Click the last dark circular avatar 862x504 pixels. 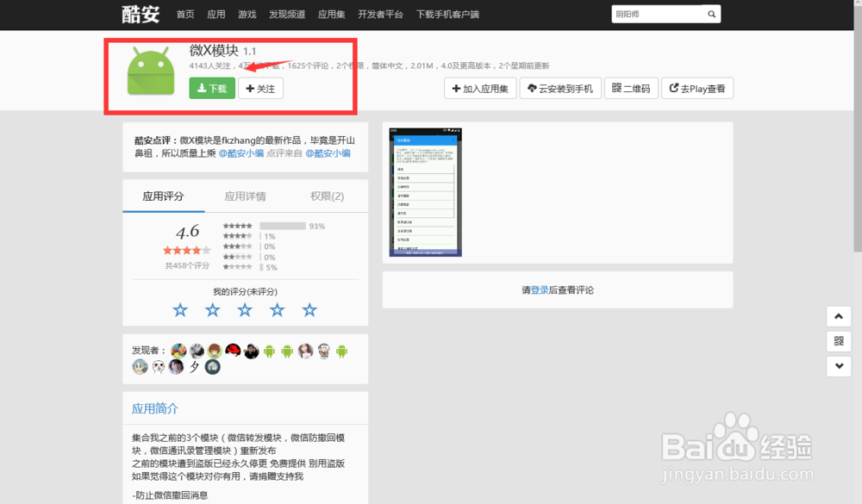coord(213,367)
